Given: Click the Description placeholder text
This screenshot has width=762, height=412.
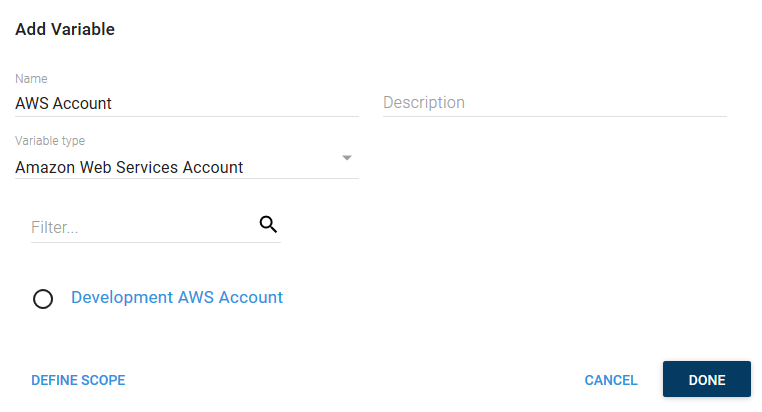Looking at the screenshot, I should click(424, 103).
